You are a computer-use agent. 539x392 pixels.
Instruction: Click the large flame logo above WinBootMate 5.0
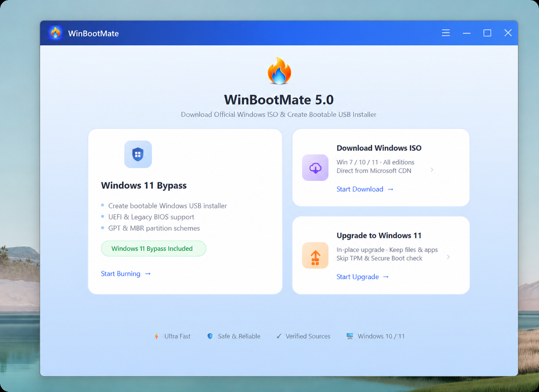tap(279, 71)
